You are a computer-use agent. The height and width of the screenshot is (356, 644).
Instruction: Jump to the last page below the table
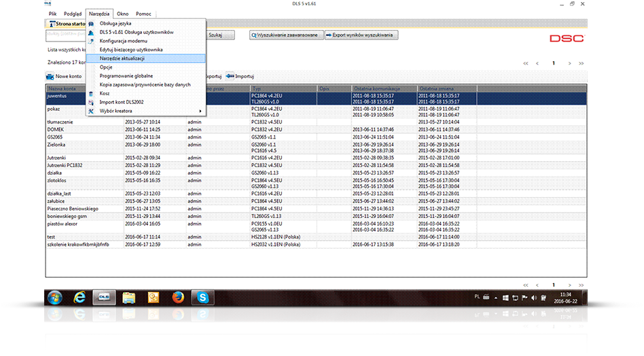click(x=581, y=285)
